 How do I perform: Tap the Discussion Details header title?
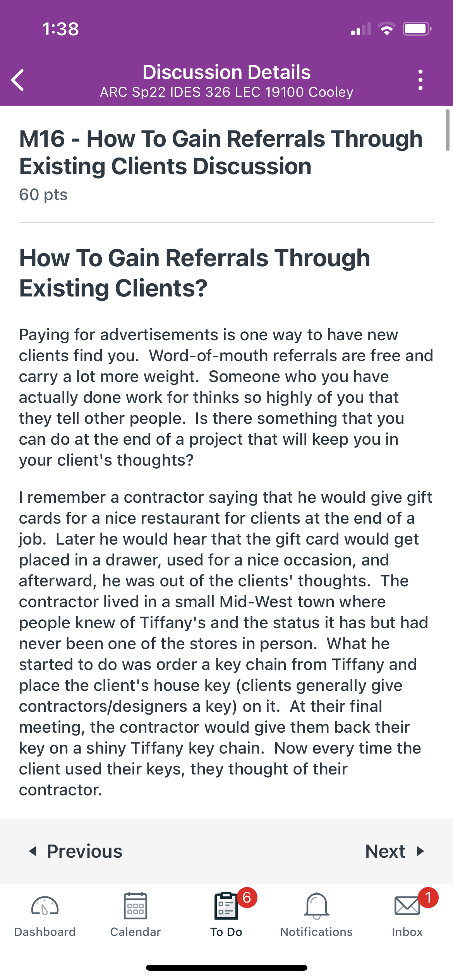pos(226,72)
